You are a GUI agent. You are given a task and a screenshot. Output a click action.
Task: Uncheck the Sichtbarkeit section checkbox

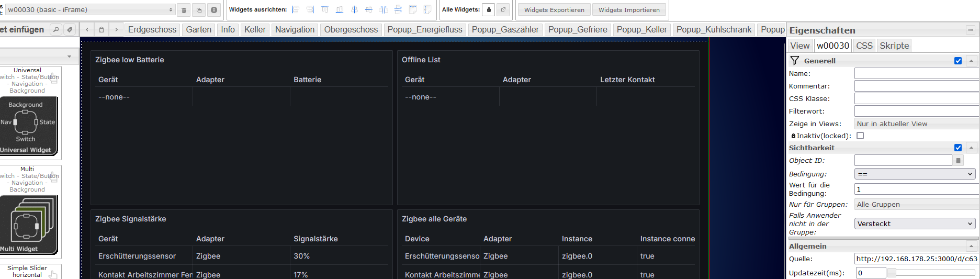pyautogui.click(x=958, y=148)
